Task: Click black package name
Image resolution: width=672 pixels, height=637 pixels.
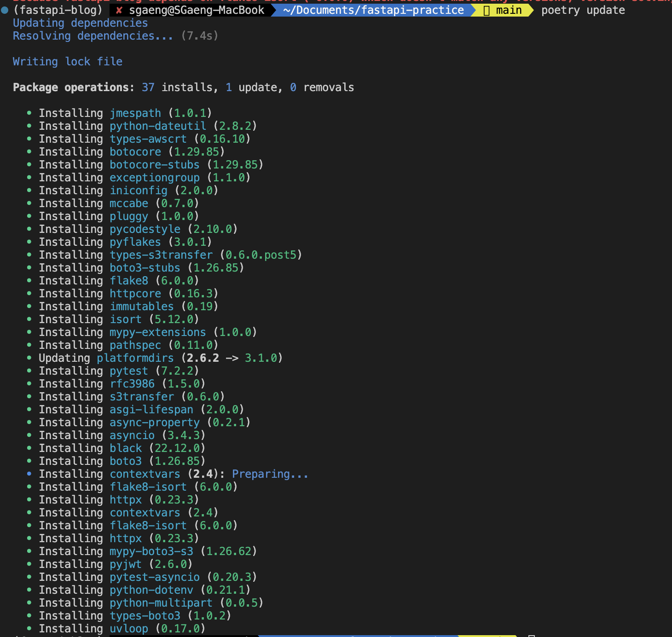Action: 126,448
